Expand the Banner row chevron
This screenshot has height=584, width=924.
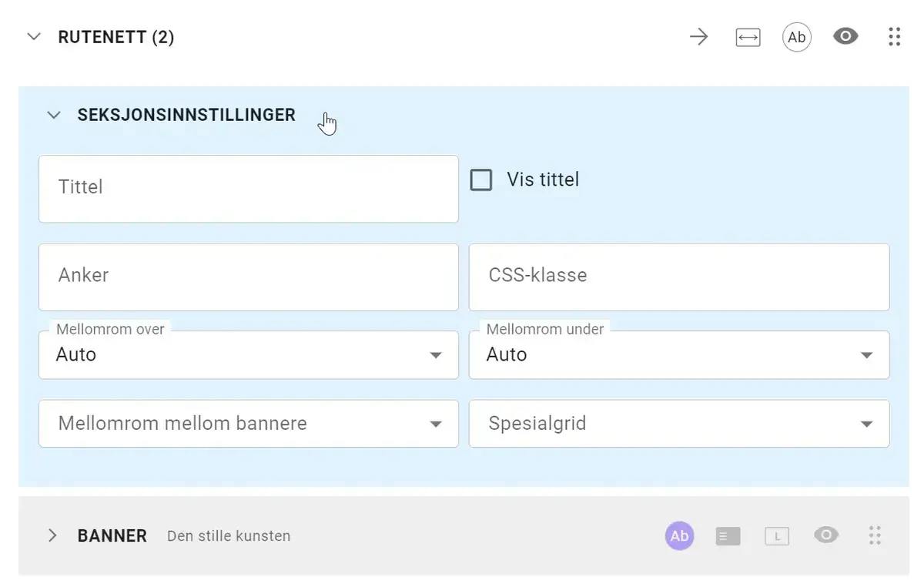click(52, 535)
